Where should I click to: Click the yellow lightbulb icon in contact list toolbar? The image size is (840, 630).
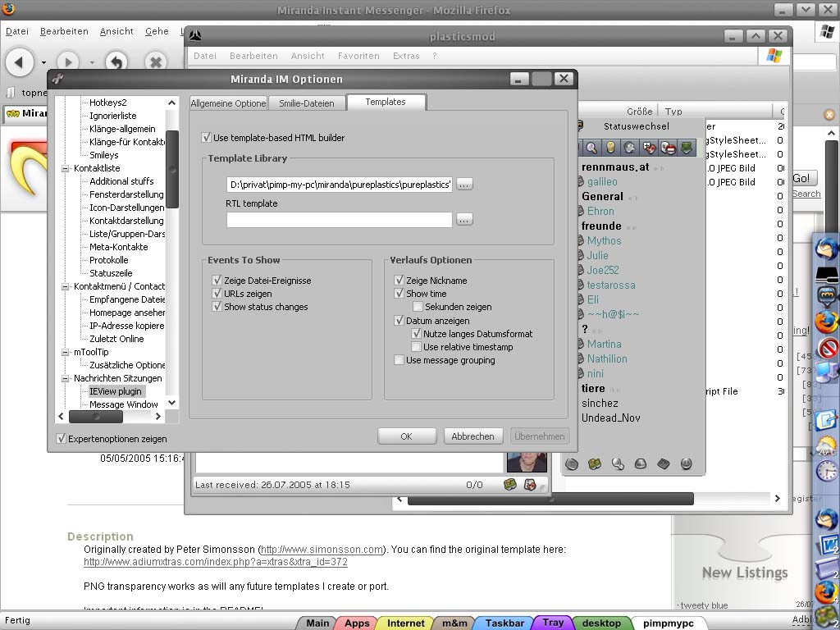pyautogui.click(x=610, y=148)
